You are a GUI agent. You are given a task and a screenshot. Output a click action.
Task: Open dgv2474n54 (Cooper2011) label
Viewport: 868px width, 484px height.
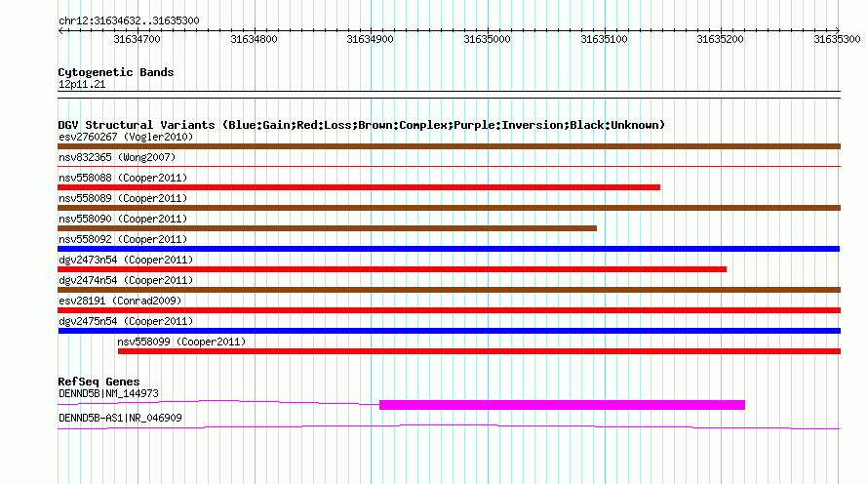pos(126,280)
